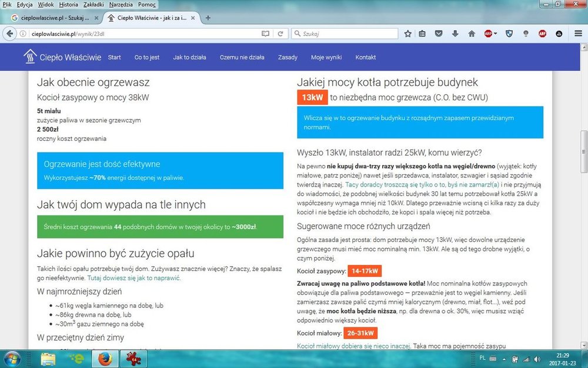
Task: Expand the Adblock Plus dropdown arrow
Action: (496, 34)
